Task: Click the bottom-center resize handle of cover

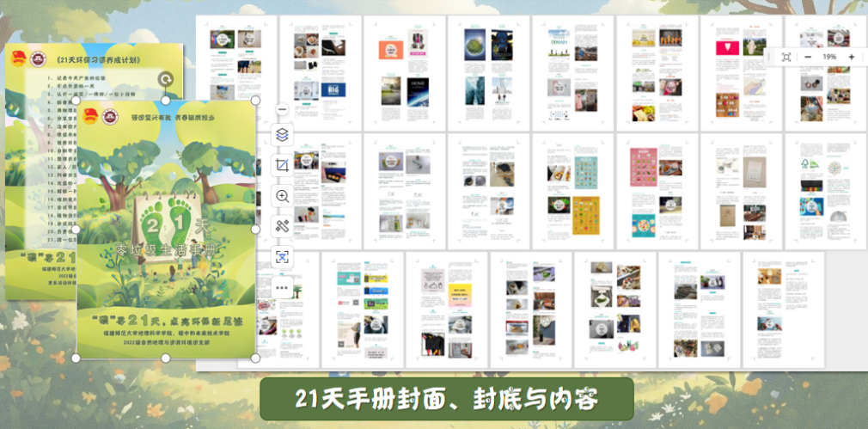Action: (x=166, y=358)
